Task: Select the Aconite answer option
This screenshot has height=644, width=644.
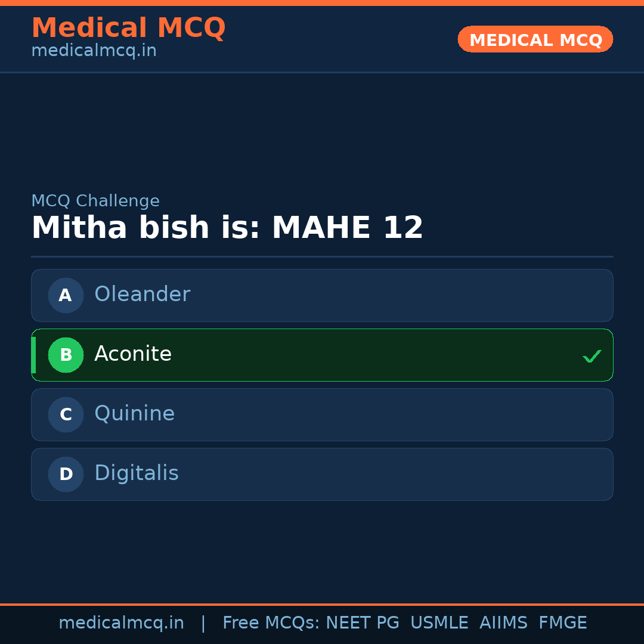Action: pyautogui.click(x=322, y=355)
